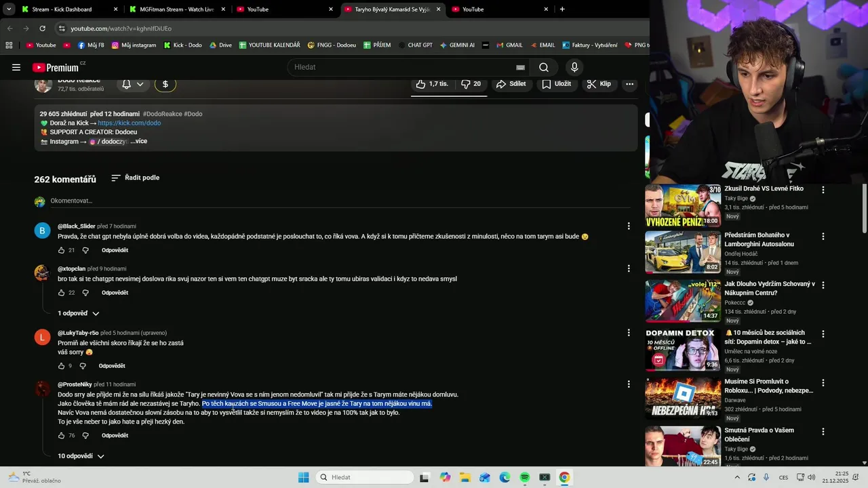Switch to the last YouTube tab
This screenshot has width=868, height=488.
pos(500,9)
